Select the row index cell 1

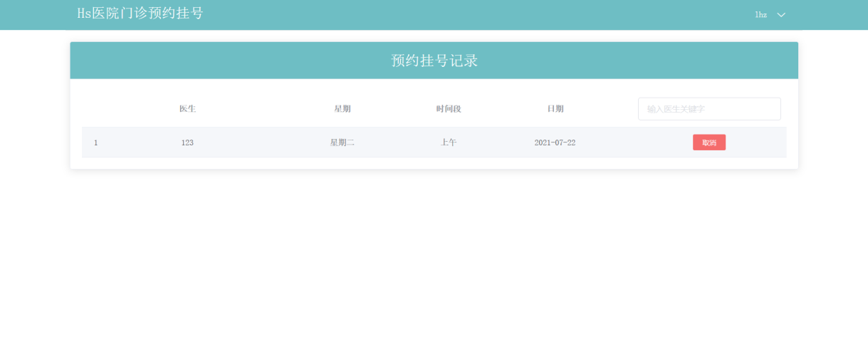point(95,142)
